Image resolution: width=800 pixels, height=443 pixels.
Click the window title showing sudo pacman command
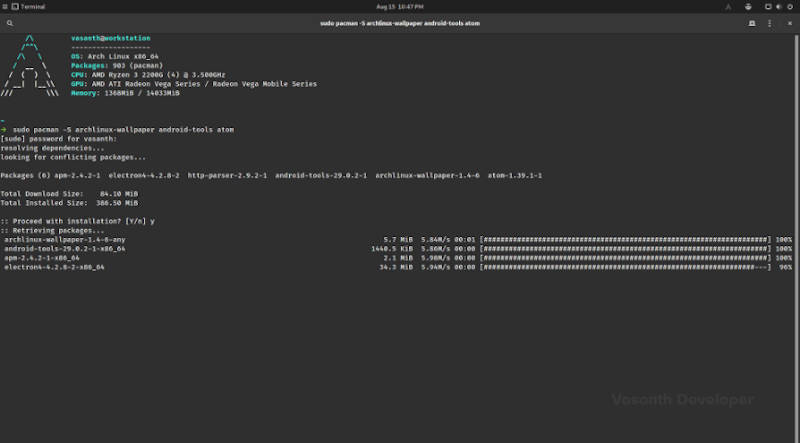(x=399, y=23)
